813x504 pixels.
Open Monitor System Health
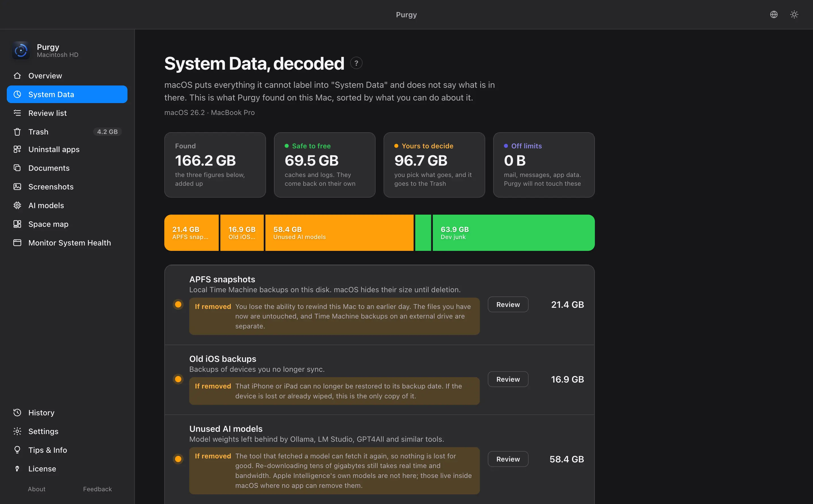67,243
